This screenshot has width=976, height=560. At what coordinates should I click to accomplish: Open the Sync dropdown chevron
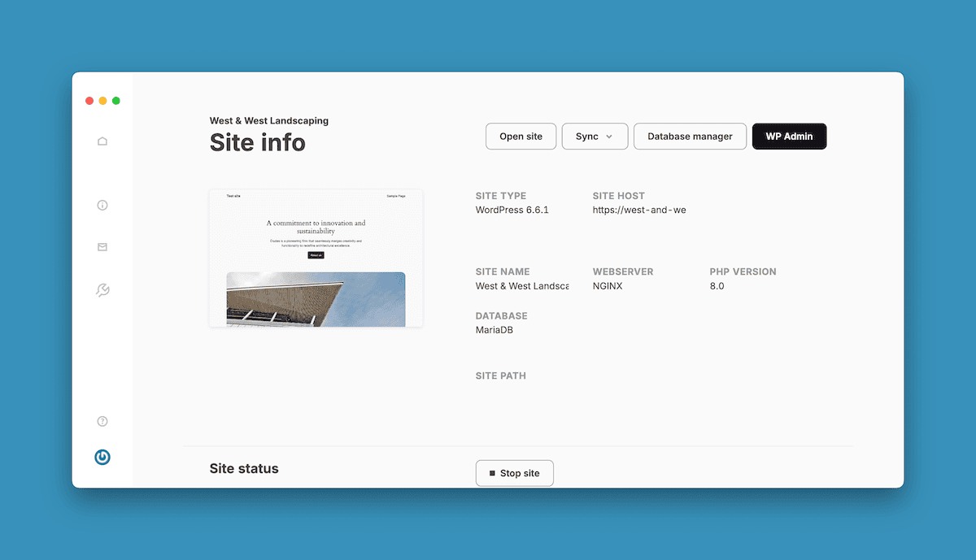pos(611,136)
